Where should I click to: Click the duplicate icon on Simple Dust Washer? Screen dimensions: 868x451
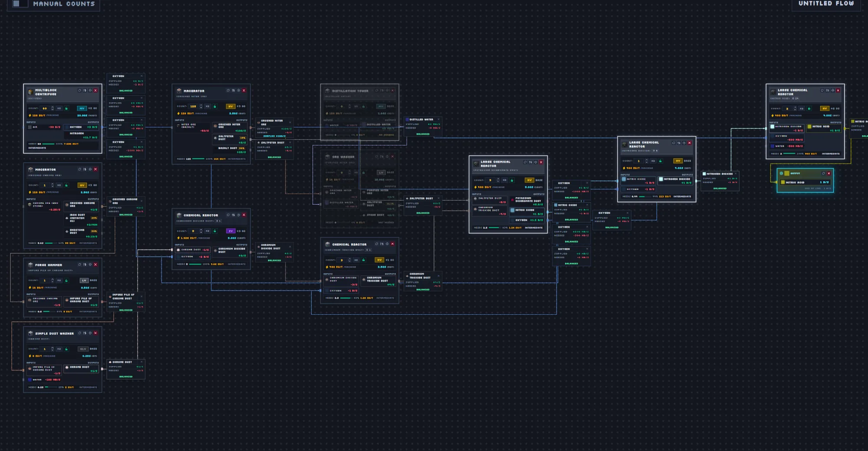(79, 333)
